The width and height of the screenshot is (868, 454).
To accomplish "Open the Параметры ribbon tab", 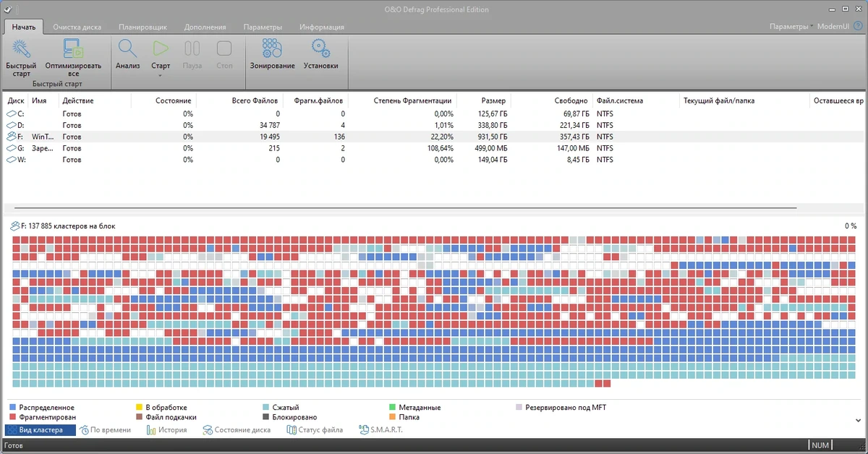I will coord(263,27).
